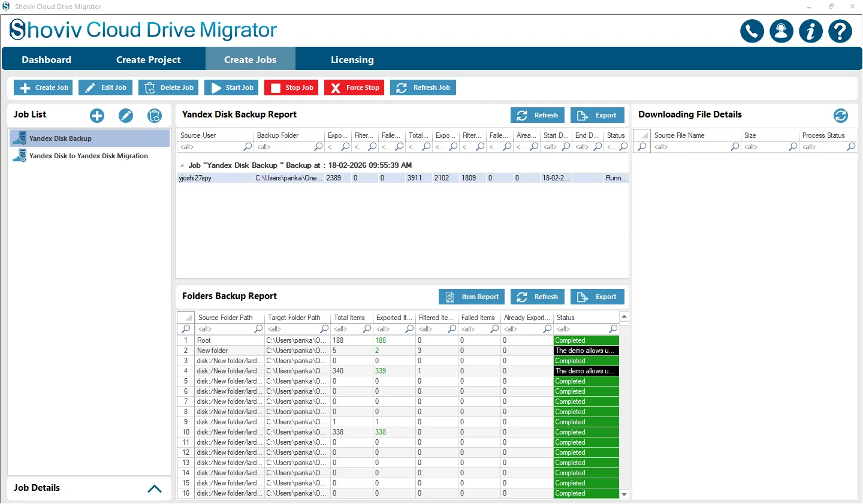Open the user account icon in header
The image size is (863, 504).
tap(781, 31)
